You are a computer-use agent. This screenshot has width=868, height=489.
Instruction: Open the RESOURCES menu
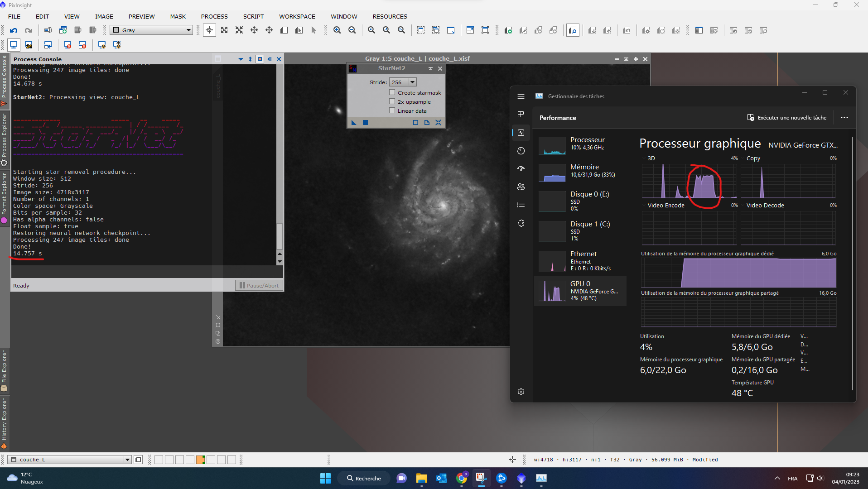coord(390,16)
